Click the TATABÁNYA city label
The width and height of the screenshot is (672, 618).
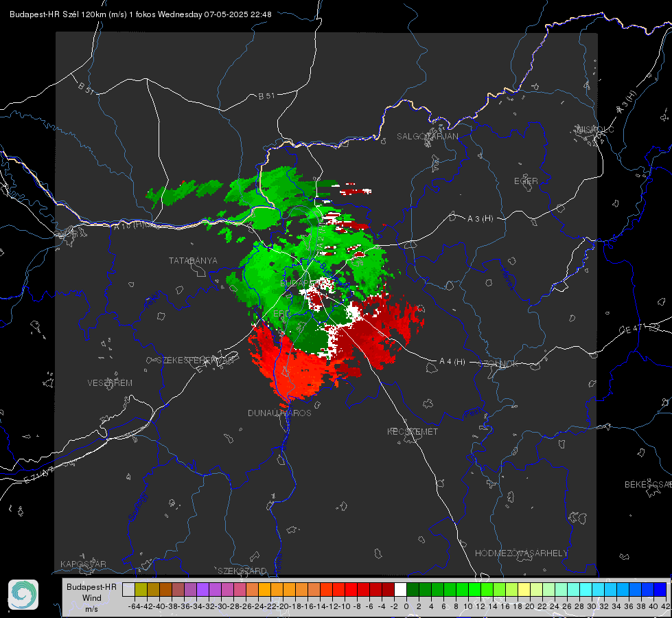193,260
